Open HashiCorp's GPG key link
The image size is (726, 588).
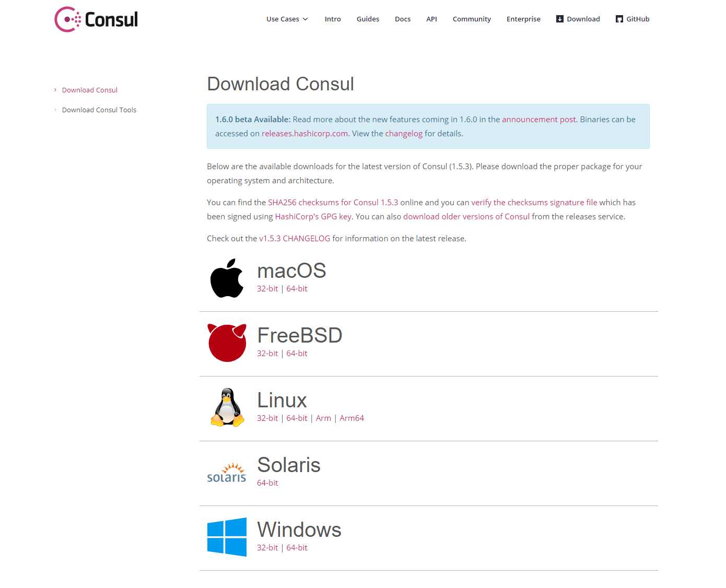pos(313,216)
